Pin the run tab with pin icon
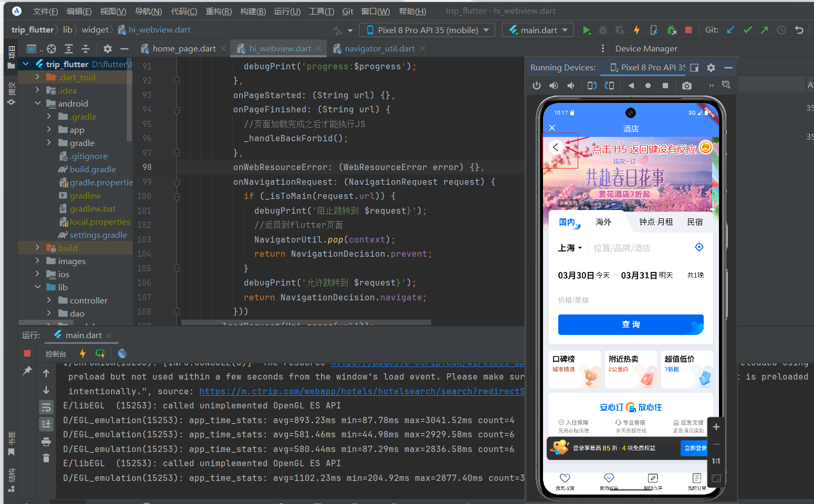 click(27, 371)
